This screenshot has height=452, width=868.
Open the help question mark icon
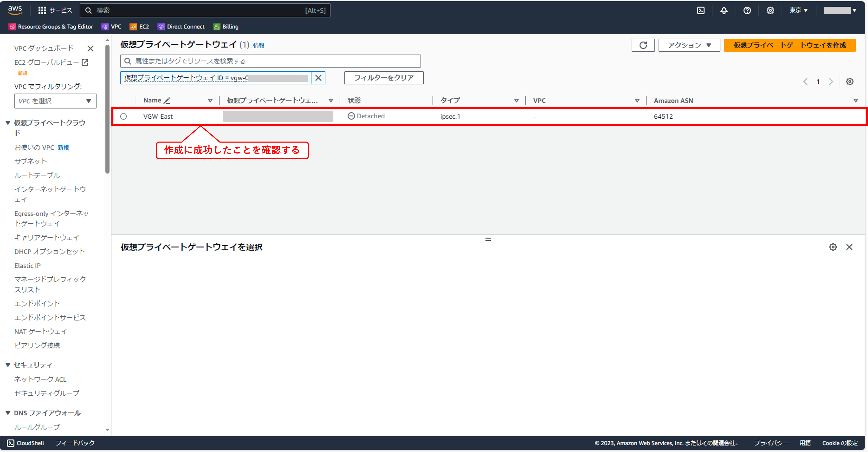(747, 11)
